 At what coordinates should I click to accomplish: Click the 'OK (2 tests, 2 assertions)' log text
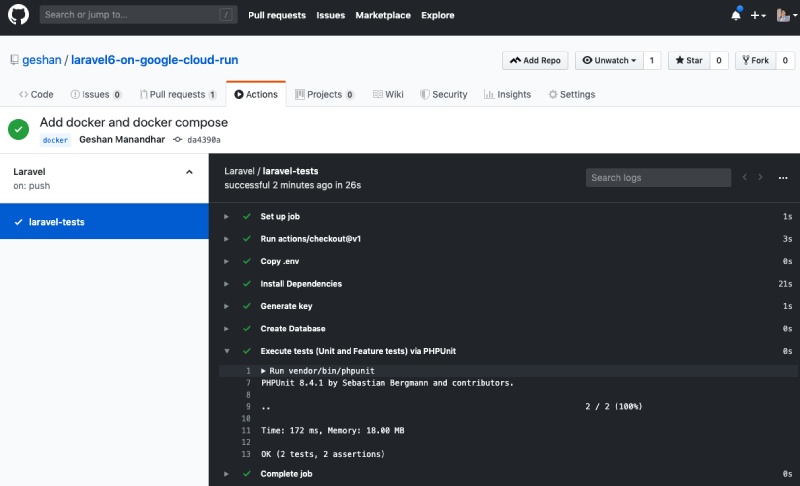(x=323, y=454)
